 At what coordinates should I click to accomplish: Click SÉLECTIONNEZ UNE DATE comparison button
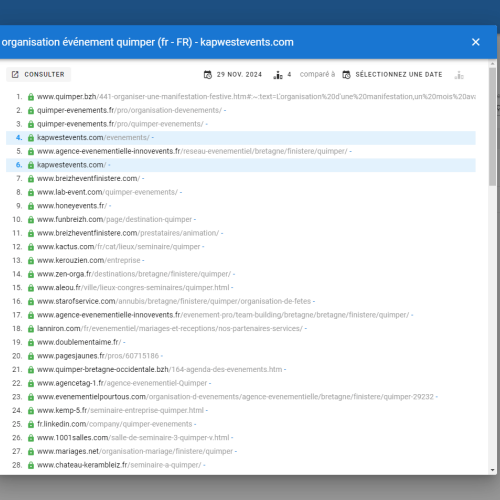click(393, 75)
